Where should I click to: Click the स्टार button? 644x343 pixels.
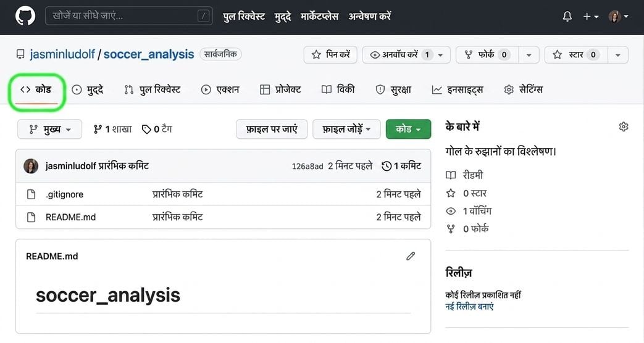[x=576, y=54]
